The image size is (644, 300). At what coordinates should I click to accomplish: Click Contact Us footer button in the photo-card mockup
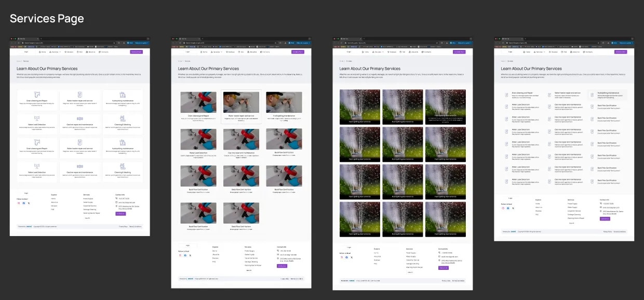282,266
